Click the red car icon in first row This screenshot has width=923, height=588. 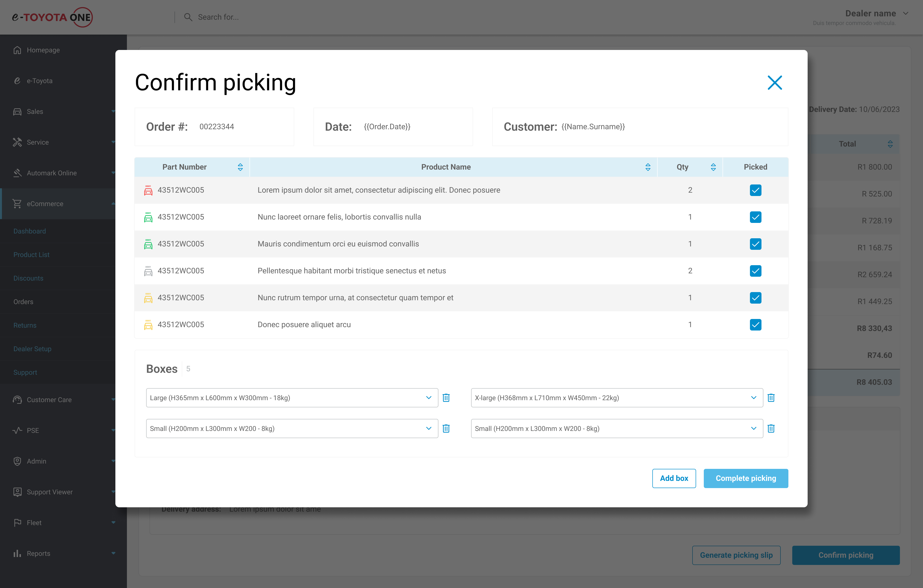tap(148, 190)
